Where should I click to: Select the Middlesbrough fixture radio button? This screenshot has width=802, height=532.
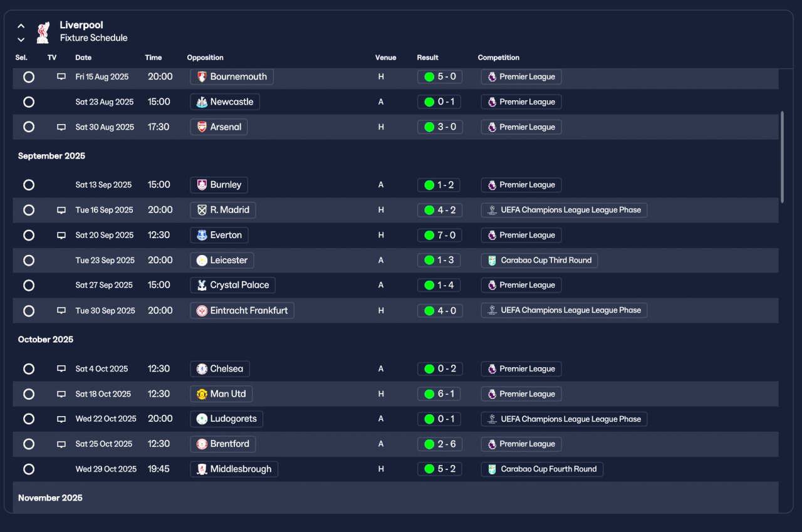[29, 469]
